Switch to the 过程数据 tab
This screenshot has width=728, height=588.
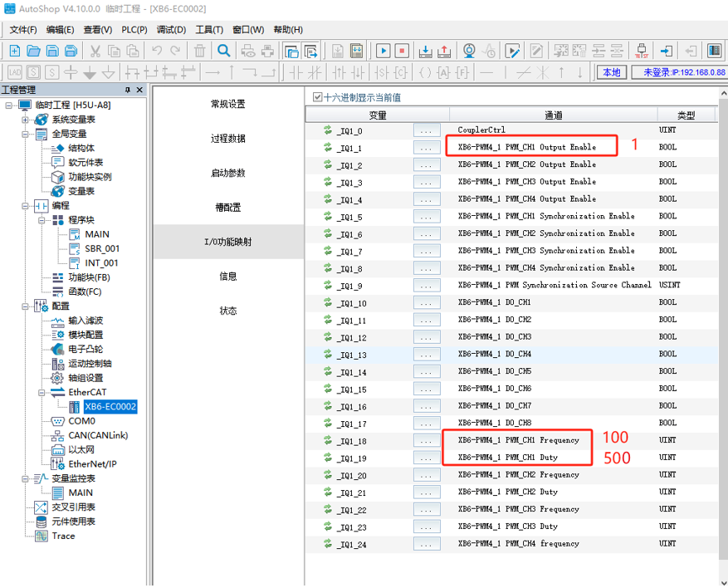pos(228,139)
